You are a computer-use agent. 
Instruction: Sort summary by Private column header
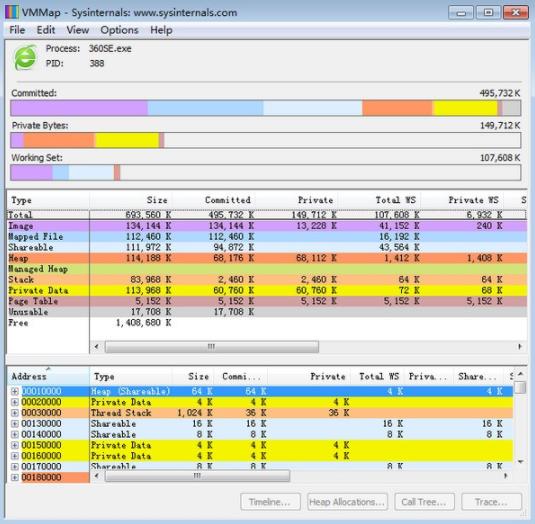point(297,200)
